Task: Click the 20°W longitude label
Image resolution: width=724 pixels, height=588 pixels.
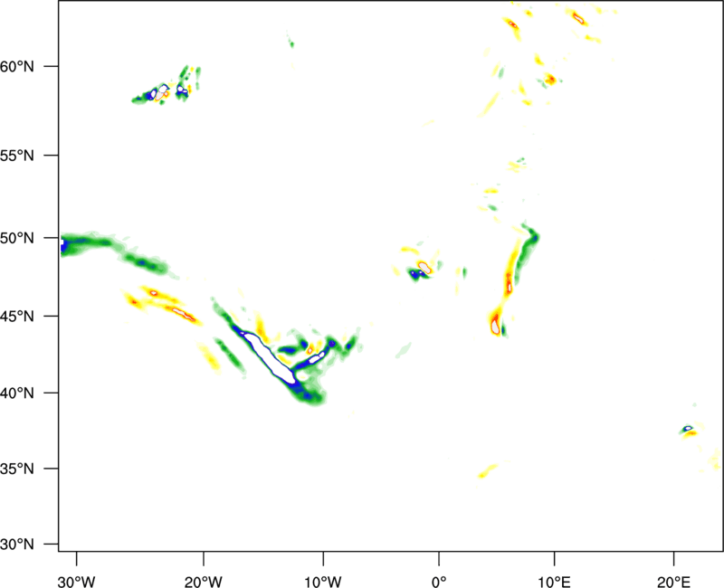Action: click(x=204, y=582)
